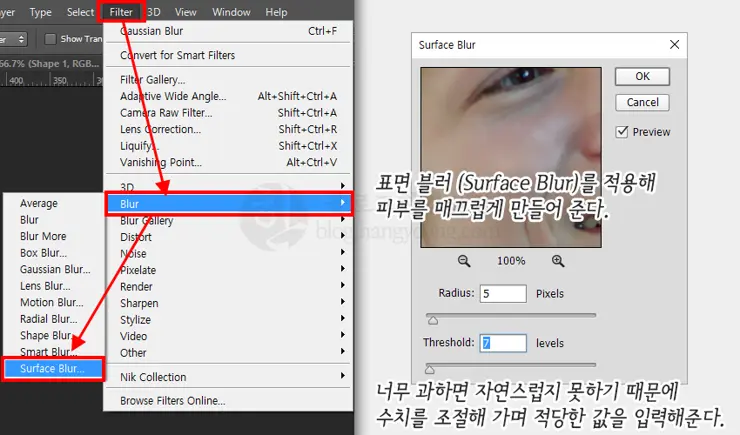The width and height of the screenshot is (740, 435).
Task: Click OK in Surface Blur dialog
Action: (642, 76)
